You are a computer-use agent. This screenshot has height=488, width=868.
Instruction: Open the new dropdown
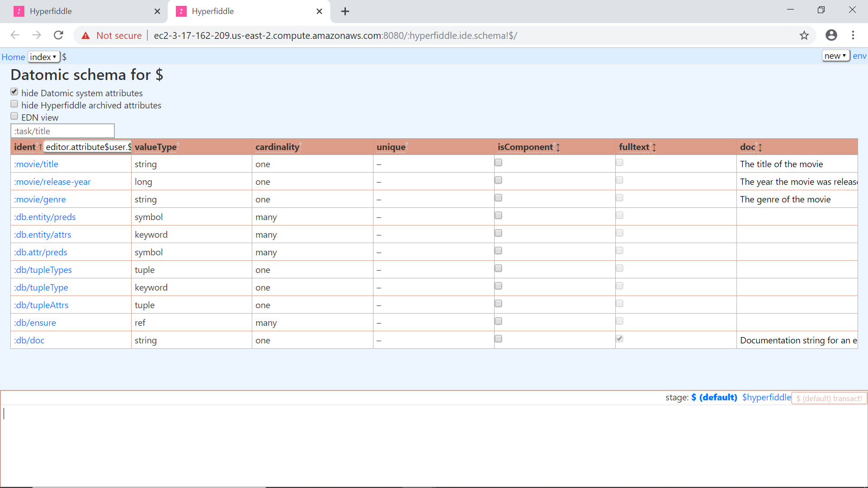[x=835, y=56]
